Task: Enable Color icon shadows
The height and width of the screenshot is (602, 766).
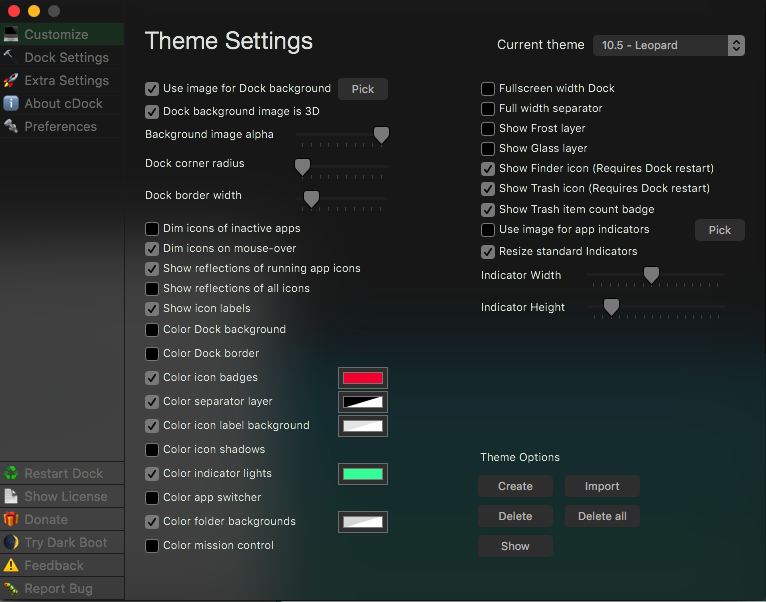Action: pyautogui.click(x=152, y=450)
